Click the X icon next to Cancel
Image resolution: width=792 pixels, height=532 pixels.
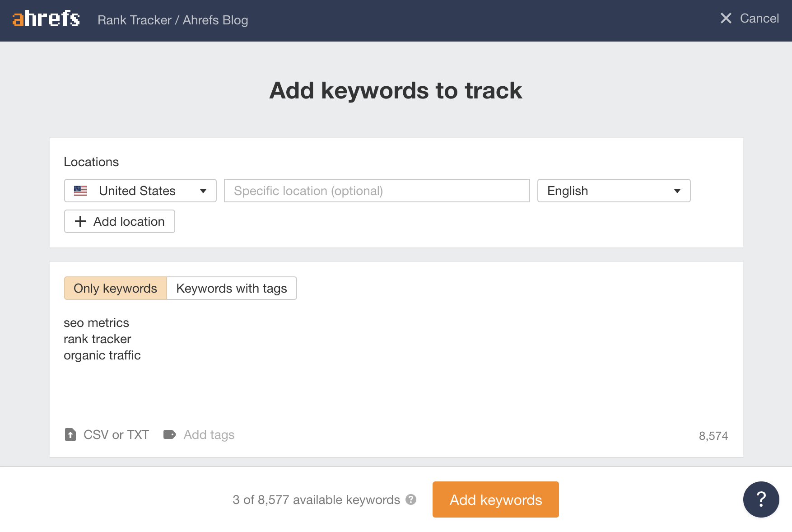(726, 19)
